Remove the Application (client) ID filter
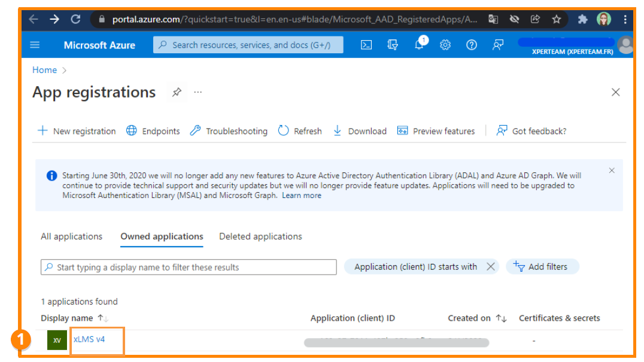This screenshot has width=644, height=362. click(490, 267)
